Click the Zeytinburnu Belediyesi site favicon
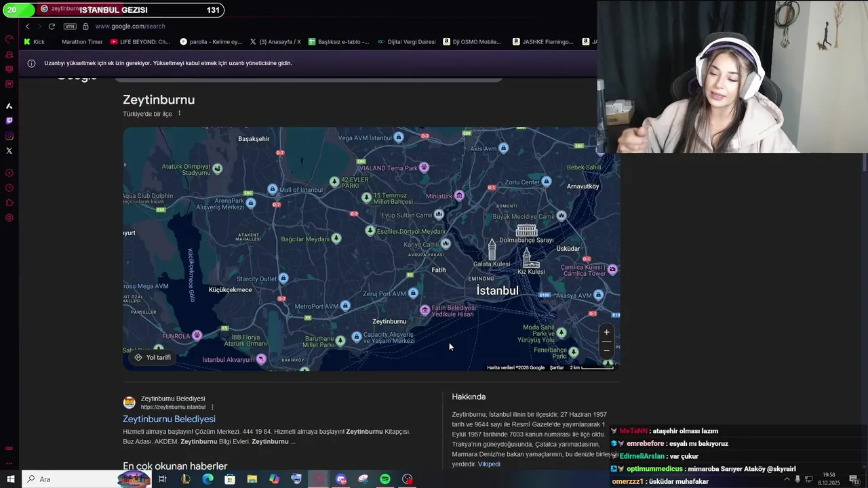This screenshot has height=488, width=868. point(129,403)
